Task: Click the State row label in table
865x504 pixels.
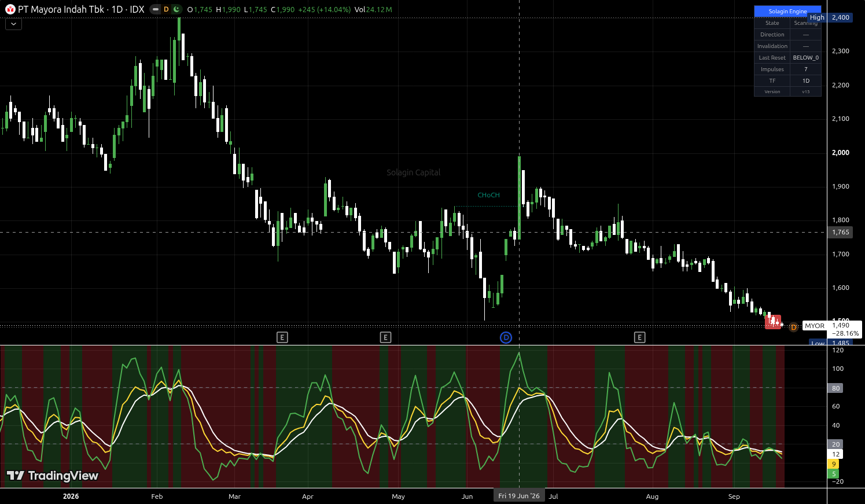Action: click(x=772, y=23)
